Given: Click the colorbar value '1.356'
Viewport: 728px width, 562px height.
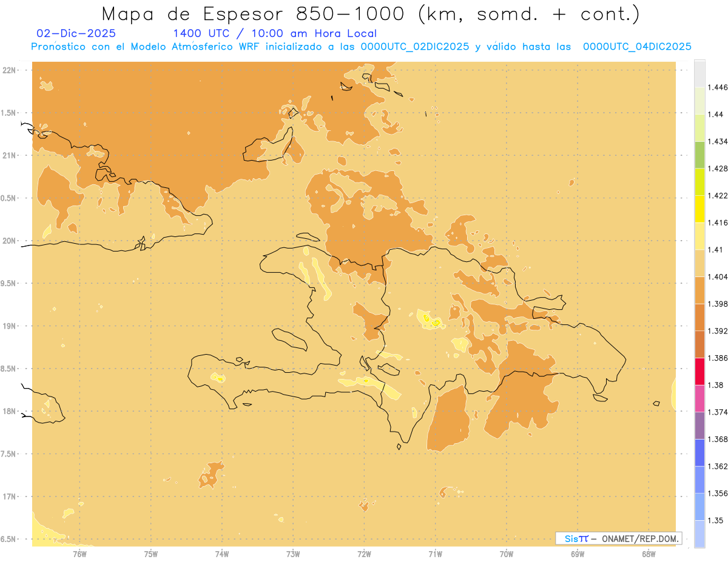Looking at the screenshot, I should coord(719,493).
